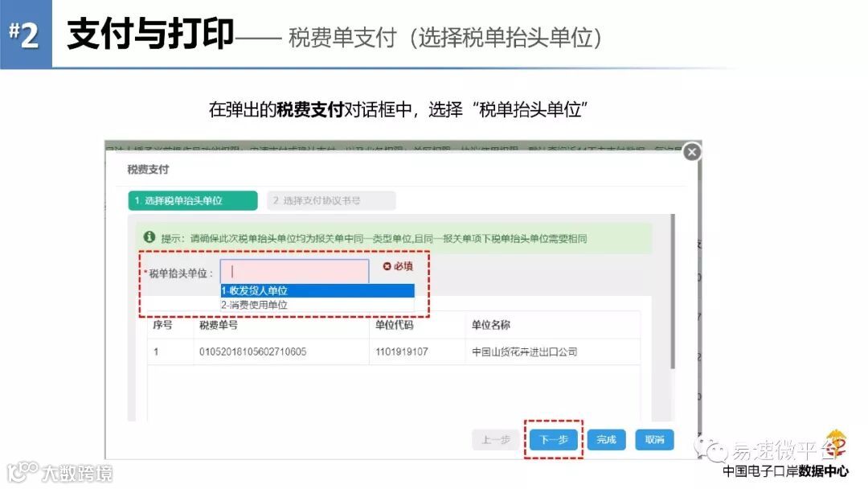Screen dimensions: 868x489
Task: Switch to 1.选择税单抬头单位 step tab
Action: tap(193, 200)
